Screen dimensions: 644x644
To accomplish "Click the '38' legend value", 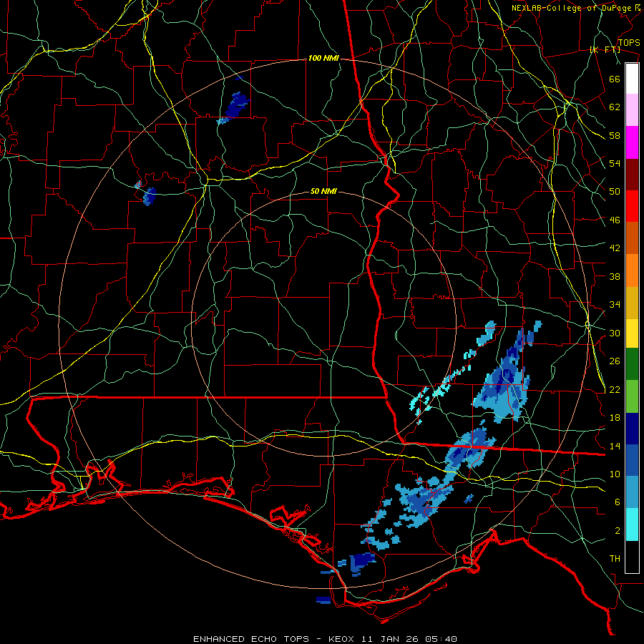I will point(615,277).
